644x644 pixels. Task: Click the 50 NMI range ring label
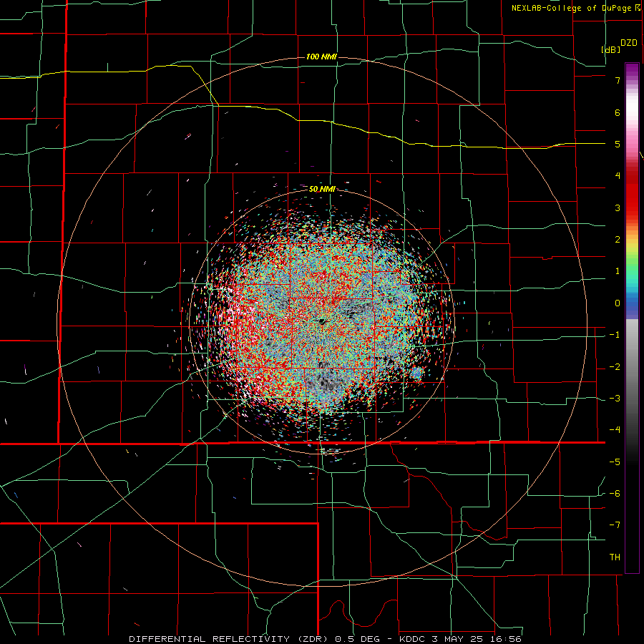coord(322,189)
